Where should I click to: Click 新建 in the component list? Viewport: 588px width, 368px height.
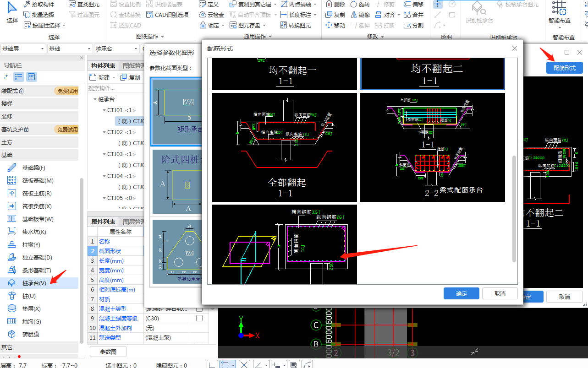[x=100, y=77]
